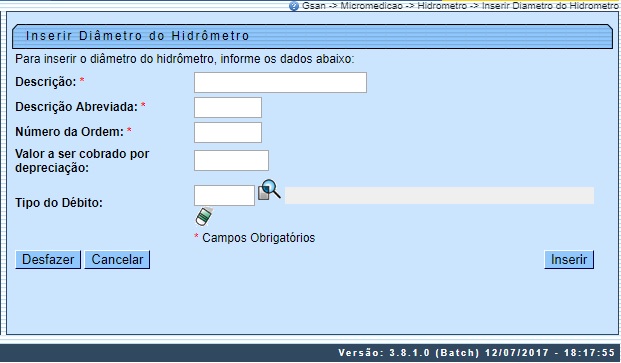Click the 'Inserir Diâmetro do Hidrômetro' panel title
Image resolution: width=621 pixels, height=363 pixels.
pos(137,36)
